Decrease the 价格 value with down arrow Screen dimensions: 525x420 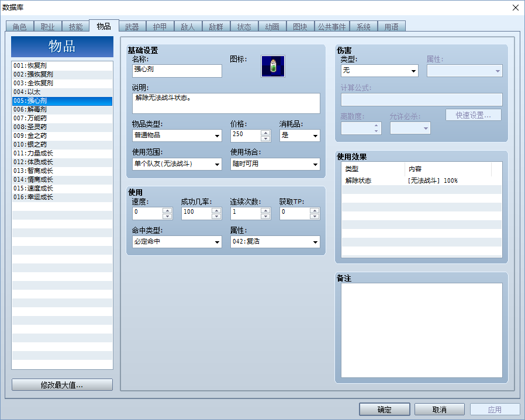(265, 138)
